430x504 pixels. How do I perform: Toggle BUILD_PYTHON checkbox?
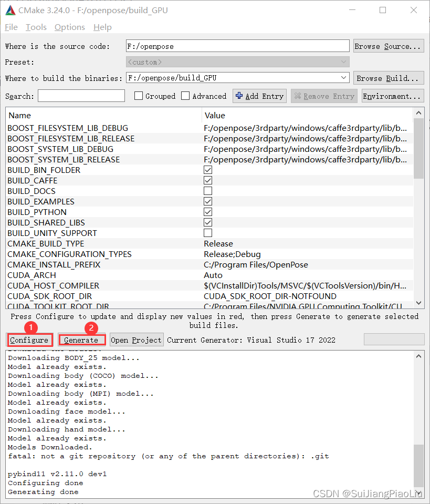pos(208,212)
